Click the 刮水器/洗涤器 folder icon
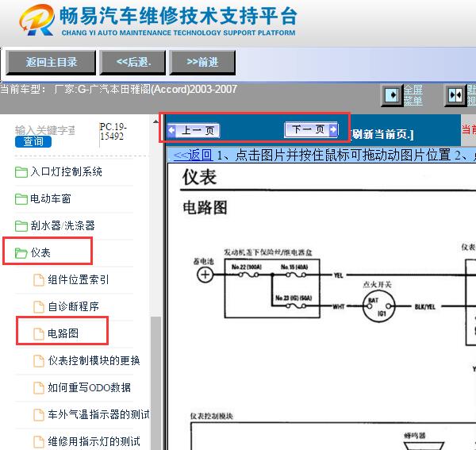The image size is (476, 450). [x=21, y=225]
